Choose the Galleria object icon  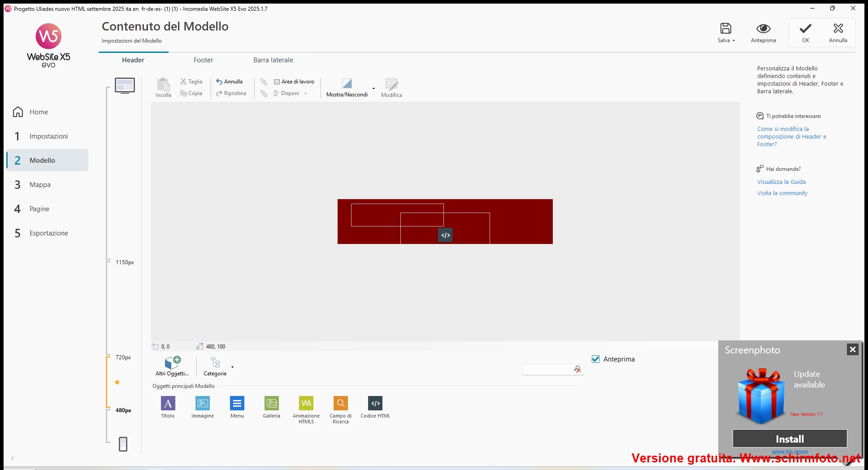pos(271,403)
